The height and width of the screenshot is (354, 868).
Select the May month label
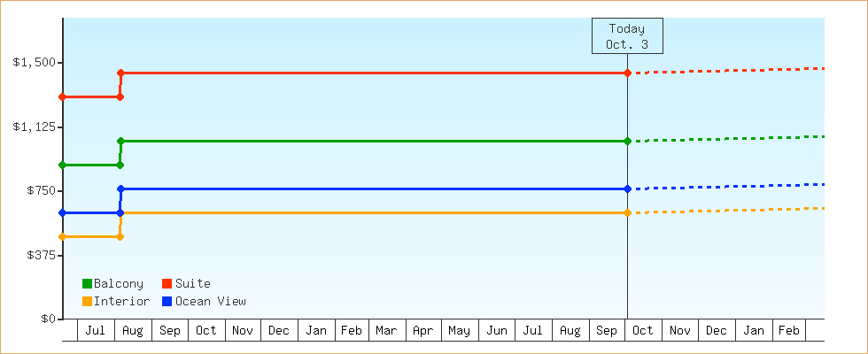459,331
